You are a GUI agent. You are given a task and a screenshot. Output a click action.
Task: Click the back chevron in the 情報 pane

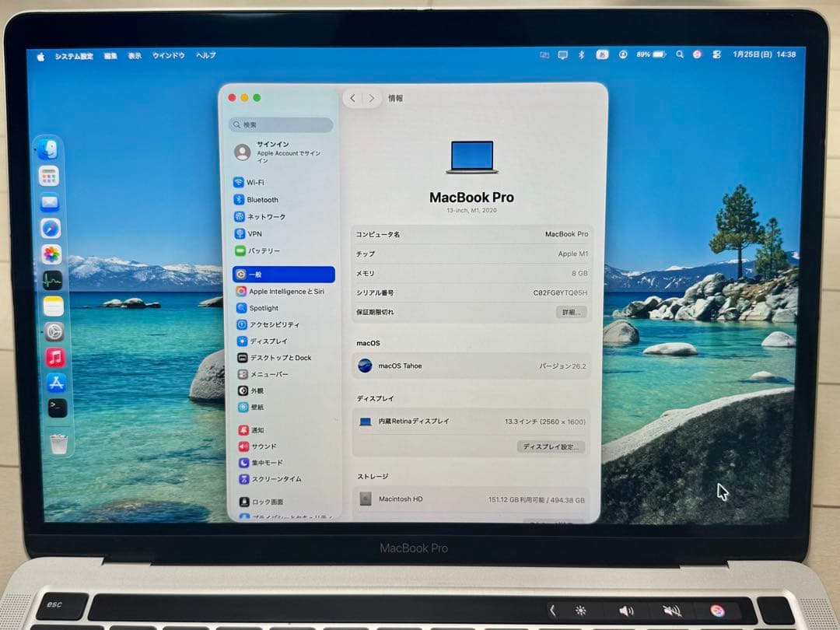pos(352,98)
